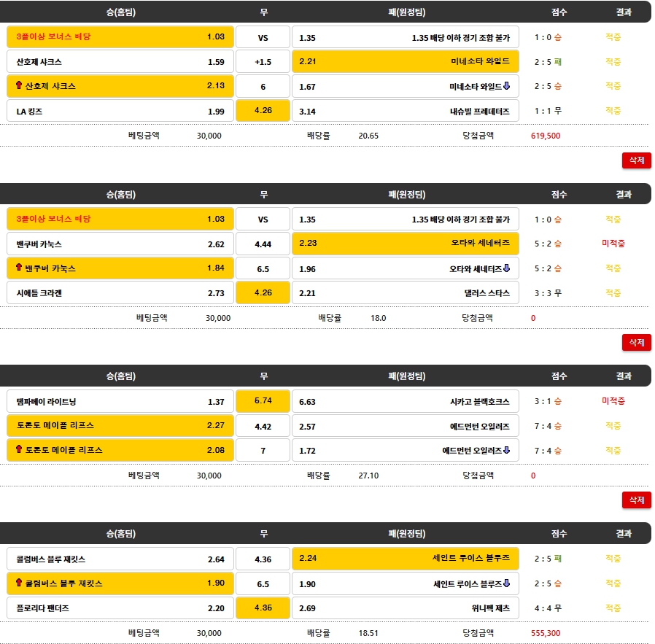Click the 4.36 draw cell beside 콜럼버스 2.64

coord(263,559)
